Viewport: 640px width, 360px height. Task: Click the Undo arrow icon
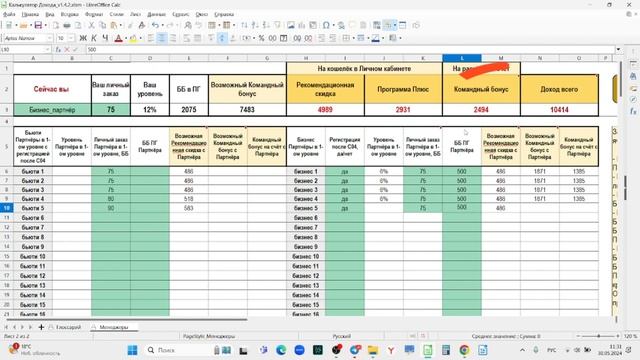pos(155,25)
